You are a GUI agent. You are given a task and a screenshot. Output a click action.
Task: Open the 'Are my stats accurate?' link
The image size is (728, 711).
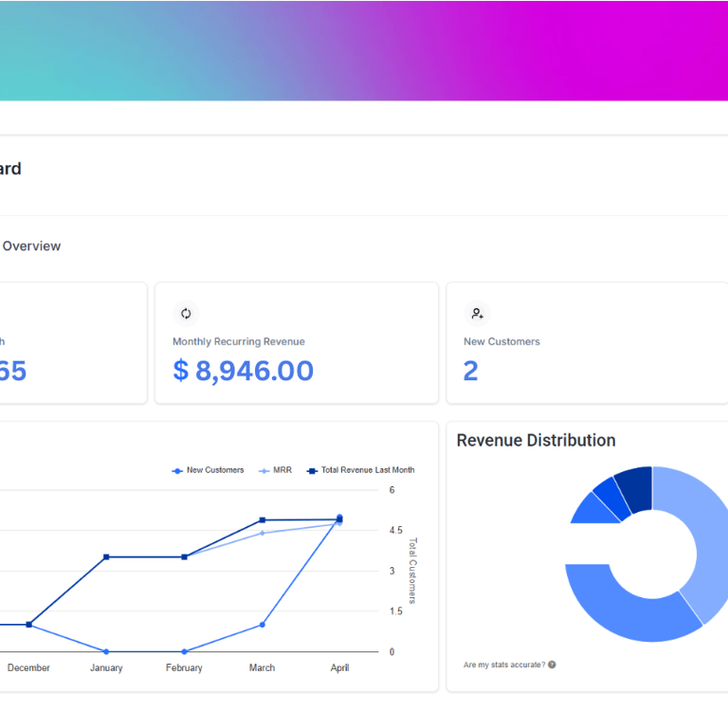pyautogui.click(x=504, y=665)
